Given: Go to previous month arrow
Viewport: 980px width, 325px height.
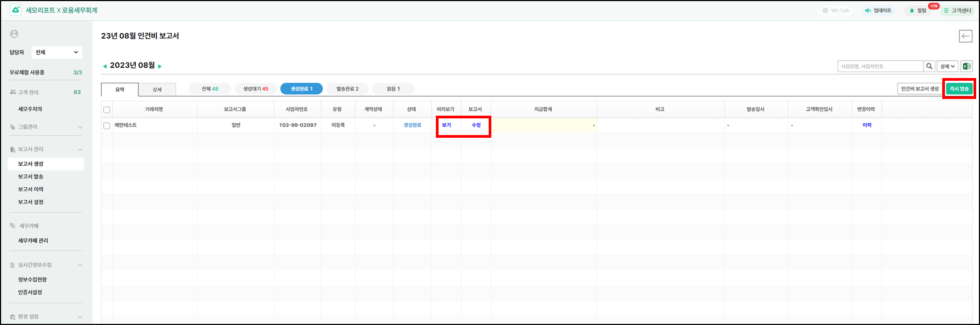Looking at the screenshot, I should coord(105,66).
